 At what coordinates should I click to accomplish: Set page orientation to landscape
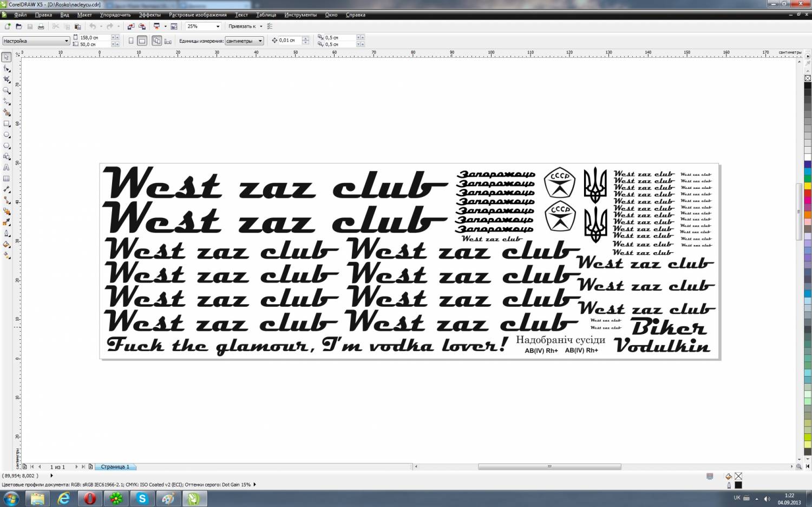[142, 41]
